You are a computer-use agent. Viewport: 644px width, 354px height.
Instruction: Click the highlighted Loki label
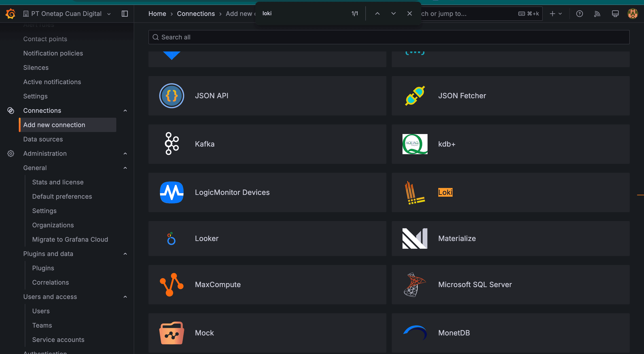[445, 192]
